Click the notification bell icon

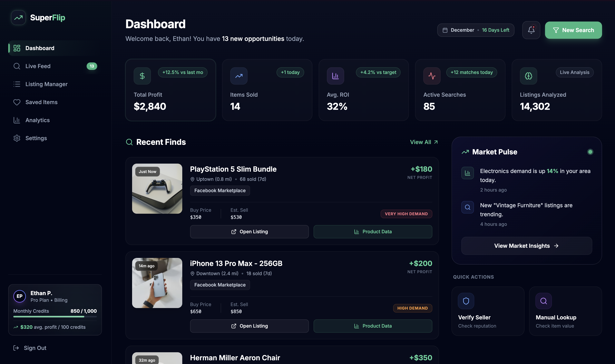tap(531, 30)
